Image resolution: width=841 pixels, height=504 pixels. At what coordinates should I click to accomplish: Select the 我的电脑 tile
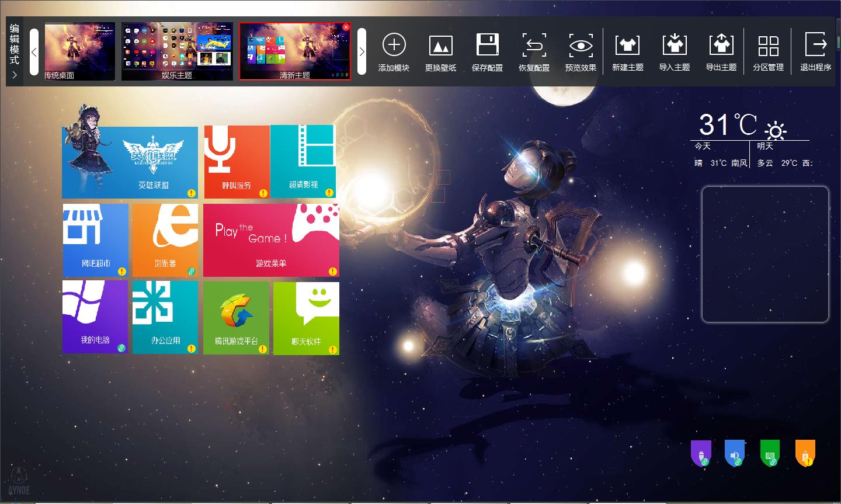tap(95, 317)
